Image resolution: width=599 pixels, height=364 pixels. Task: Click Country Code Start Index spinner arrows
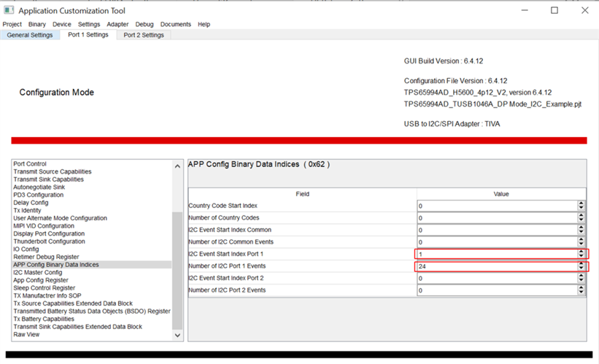(581, 206)
